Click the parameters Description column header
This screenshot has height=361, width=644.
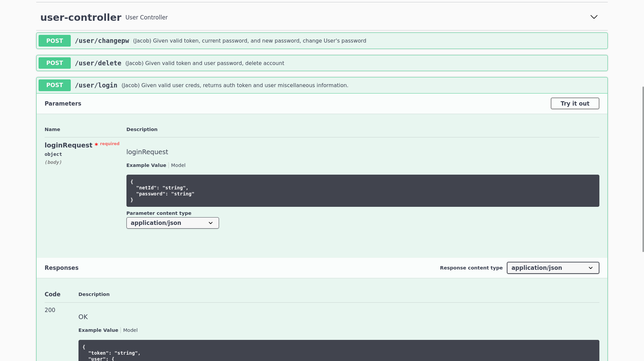(142, 129)
